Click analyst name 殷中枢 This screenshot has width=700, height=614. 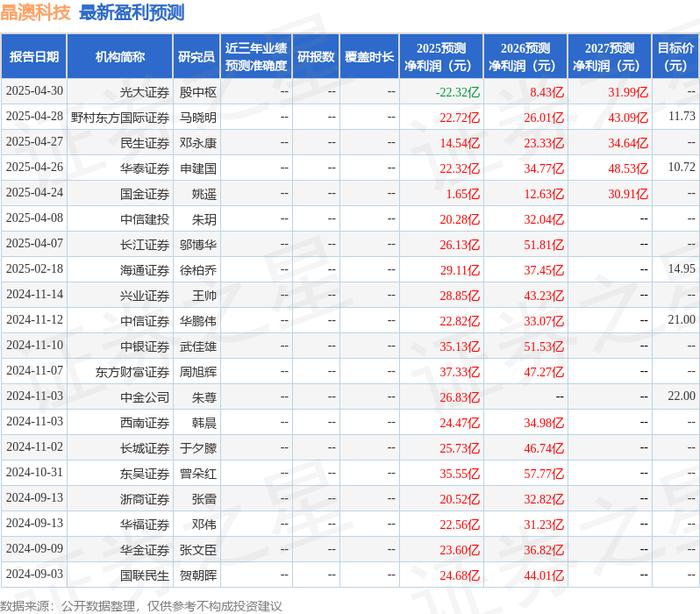(x=198, y=92)
